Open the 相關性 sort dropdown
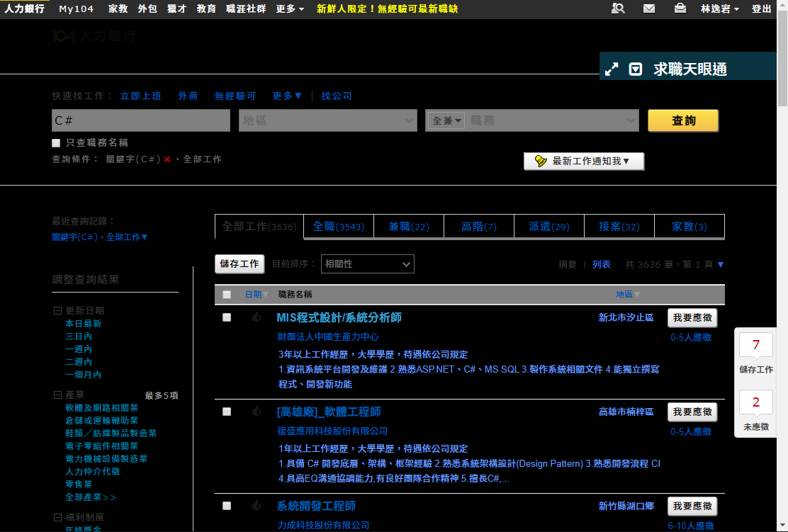Image resolution: width=788 pixels, height=532 pixels. [368, 264]
